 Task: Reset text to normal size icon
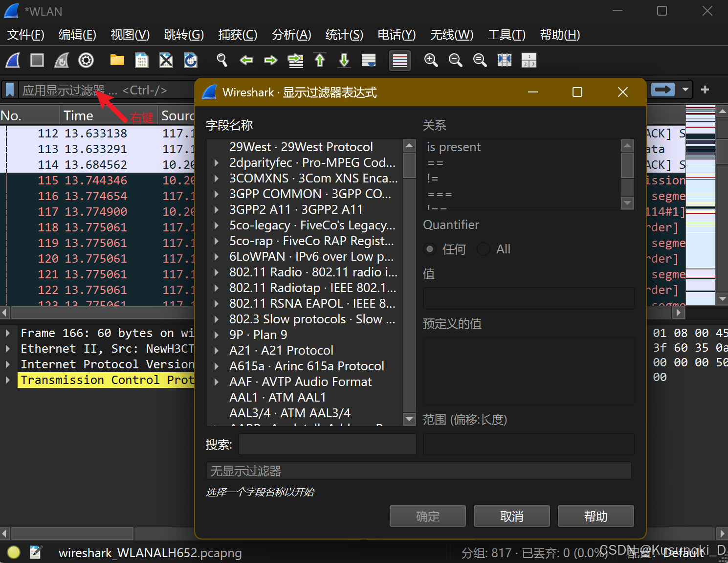point(480,60)
